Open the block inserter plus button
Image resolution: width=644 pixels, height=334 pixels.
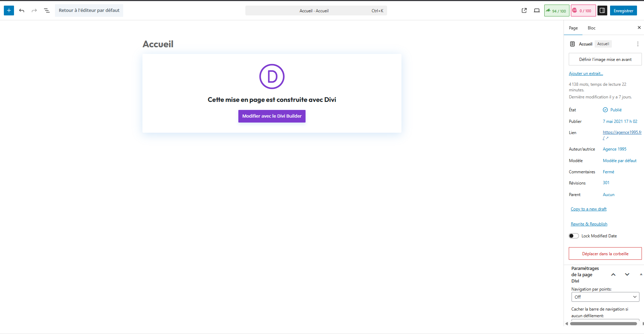tap(9, 11)
